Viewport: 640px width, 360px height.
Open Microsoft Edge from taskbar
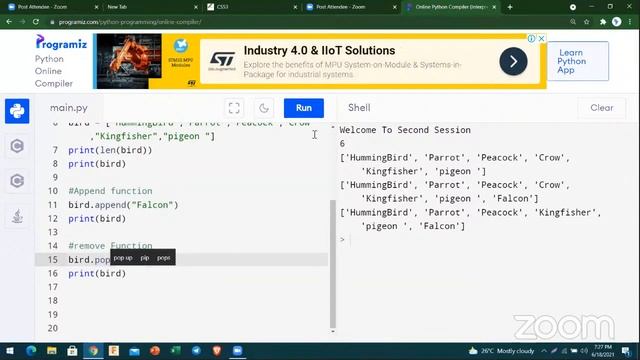point(31,351)
